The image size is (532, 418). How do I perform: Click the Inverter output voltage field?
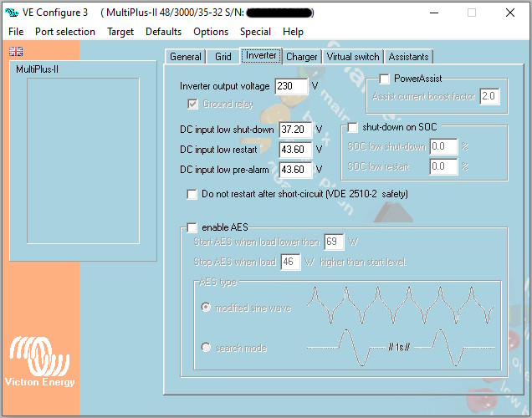[291, 86]
